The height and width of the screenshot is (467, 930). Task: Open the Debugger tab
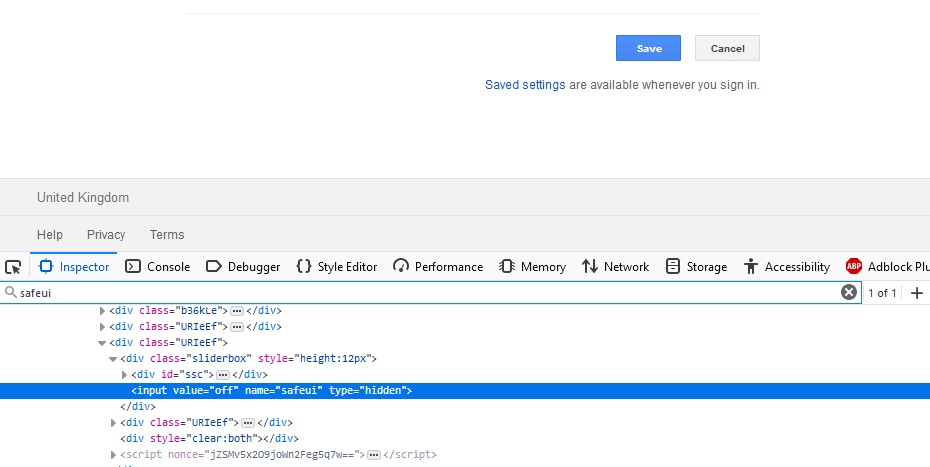tap(243, 267)
